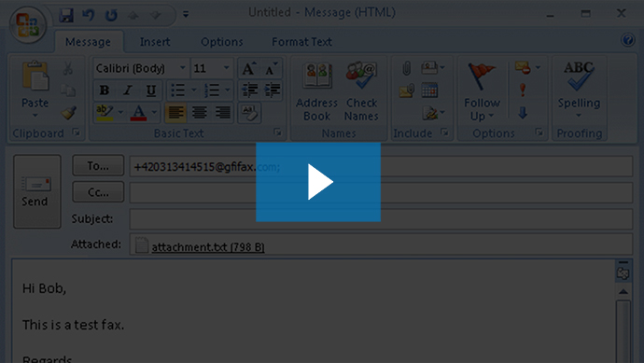Viewport: 644px width, 363px height.
Task: Toggle underline formatting
Action: click(x=150, y=91)
